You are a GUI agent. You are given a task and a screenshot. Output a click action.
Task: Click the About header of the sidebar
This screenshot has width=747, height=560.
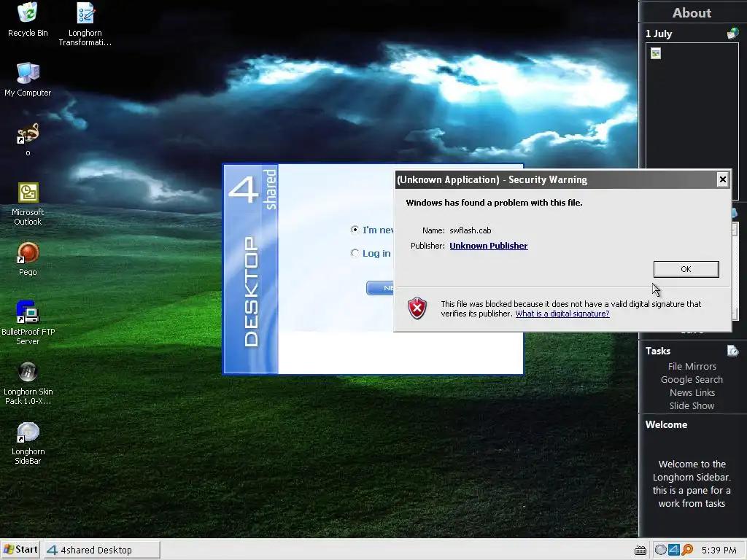click(x=692, y=13)
